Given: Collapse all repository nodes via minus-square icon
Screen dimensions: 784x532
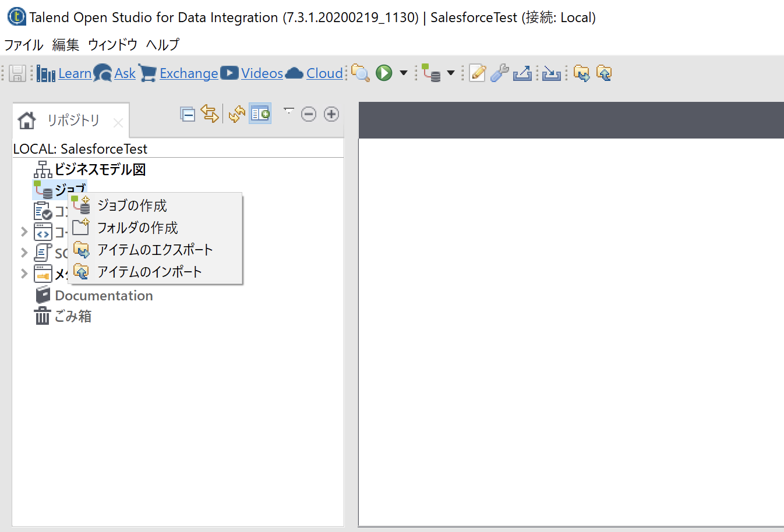Looking at the screenshot, I should (x=188, y=114).
